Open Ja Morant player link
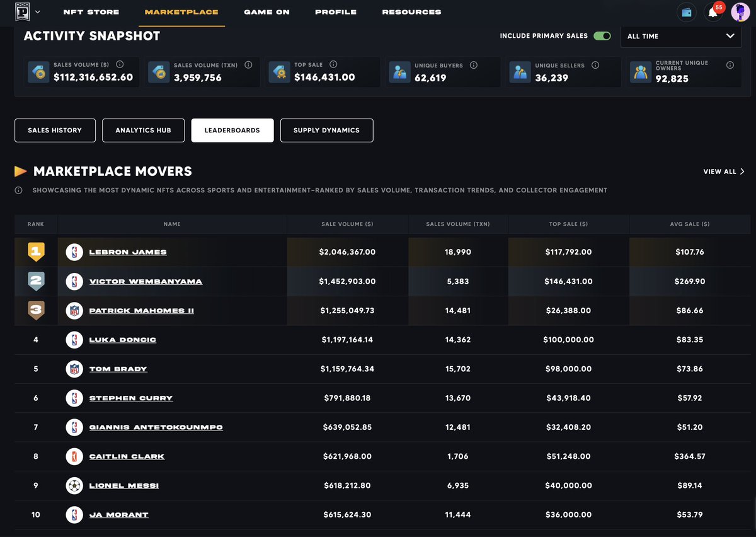The image size is (756, 537). coord(118,515)
